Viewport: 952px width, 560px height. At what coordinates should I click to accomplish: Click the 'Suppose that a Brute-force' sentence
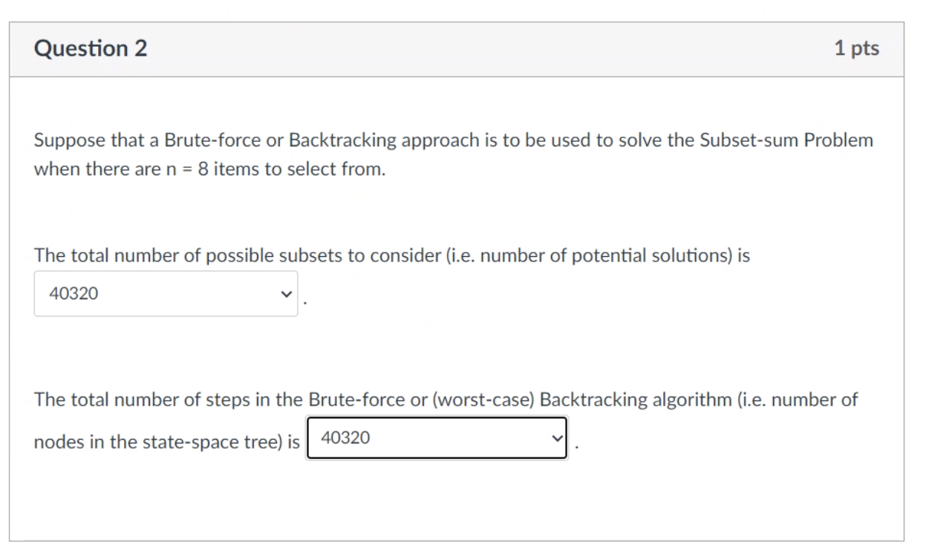coord(453,141)
